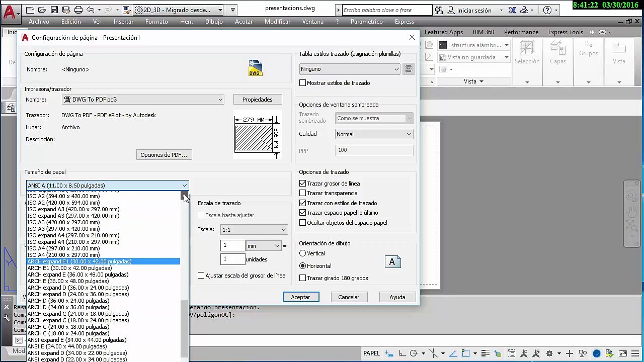Uncheck Trazar espacio papel lo último

[303, 213]
